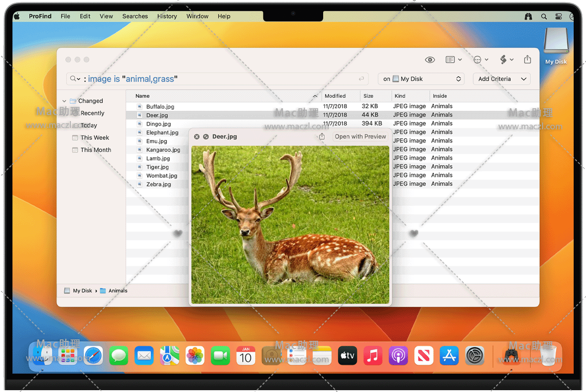Click the ProFind binoculars menu bar icon
The height and width of the screenshot is (392, 586).
[x=528, y=16]
